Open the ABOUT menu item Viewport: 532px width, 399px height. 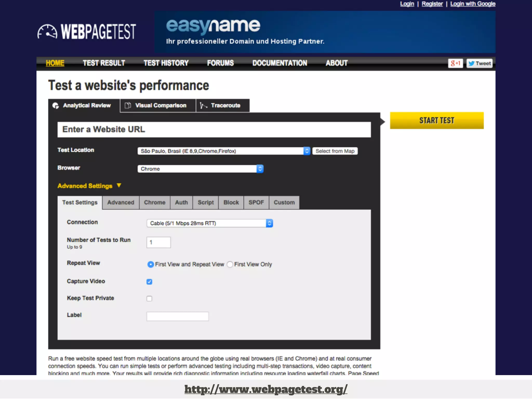(x=337, y=63)
